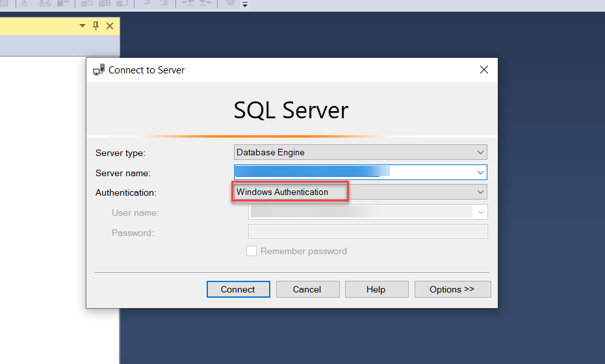Click the pin icon to auto-hide the panel

(x=96, y=26)
